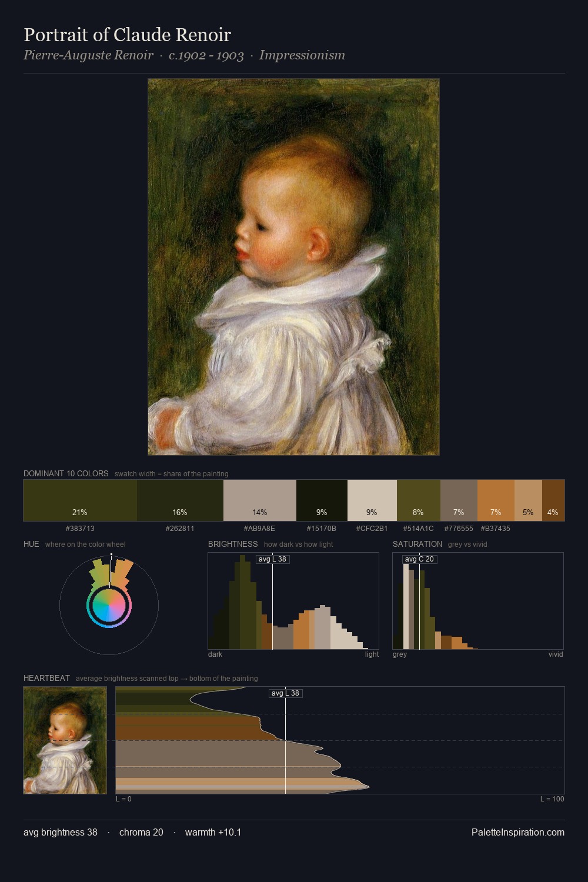Click the "SATURATION" section heading

[x=417, y=544]
